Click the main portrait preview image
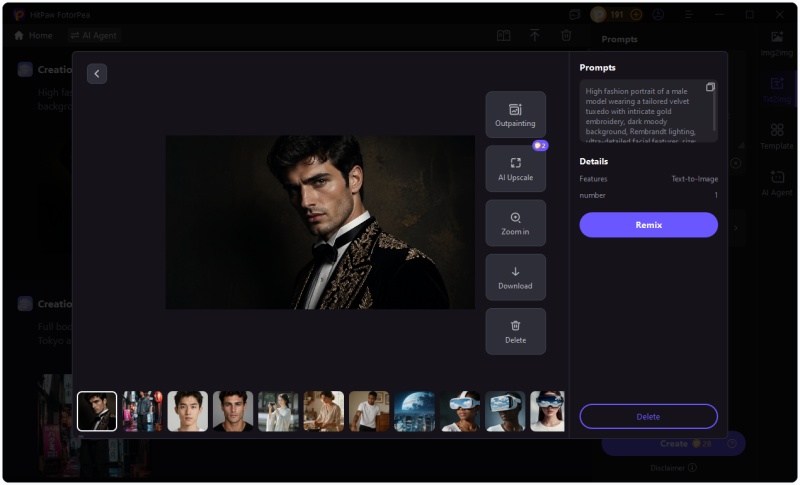Viewport: 800px width, 485px height. pos(320,222)
